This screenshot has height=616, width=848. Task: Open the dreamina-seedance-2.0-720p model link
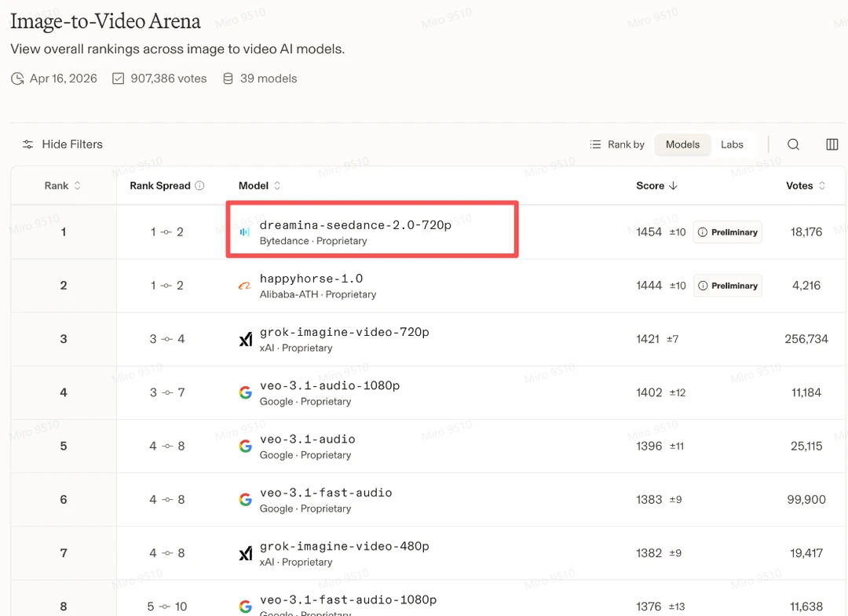[x=355, y=225]
